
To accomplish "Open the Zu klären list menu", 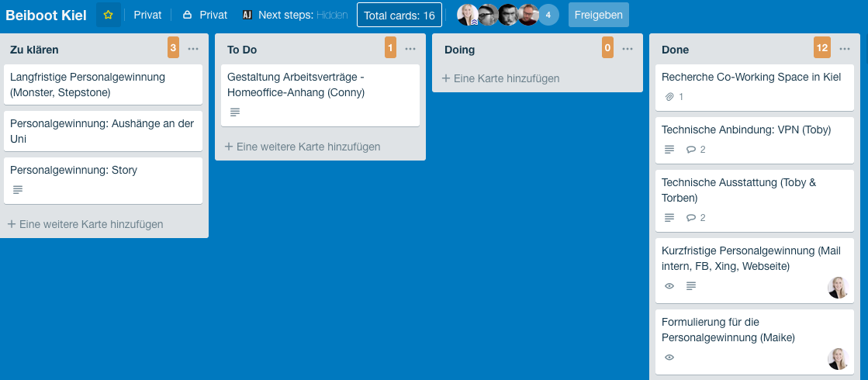I will (x=193, y=49).
